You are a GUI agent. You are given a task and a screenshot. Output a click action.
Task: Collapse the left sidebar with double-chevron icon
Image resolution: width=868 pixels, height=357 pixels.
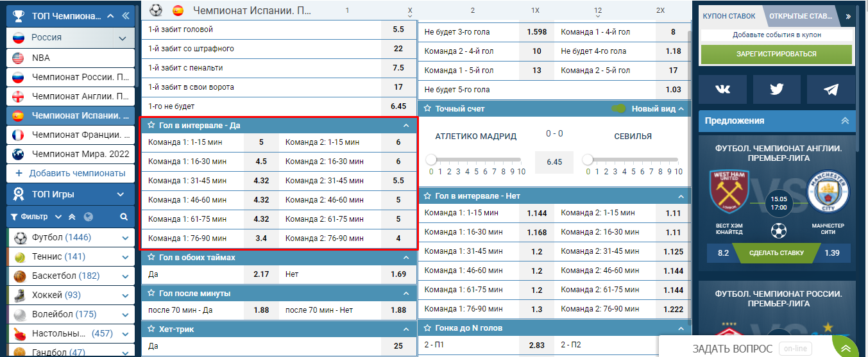coord(126,15)
